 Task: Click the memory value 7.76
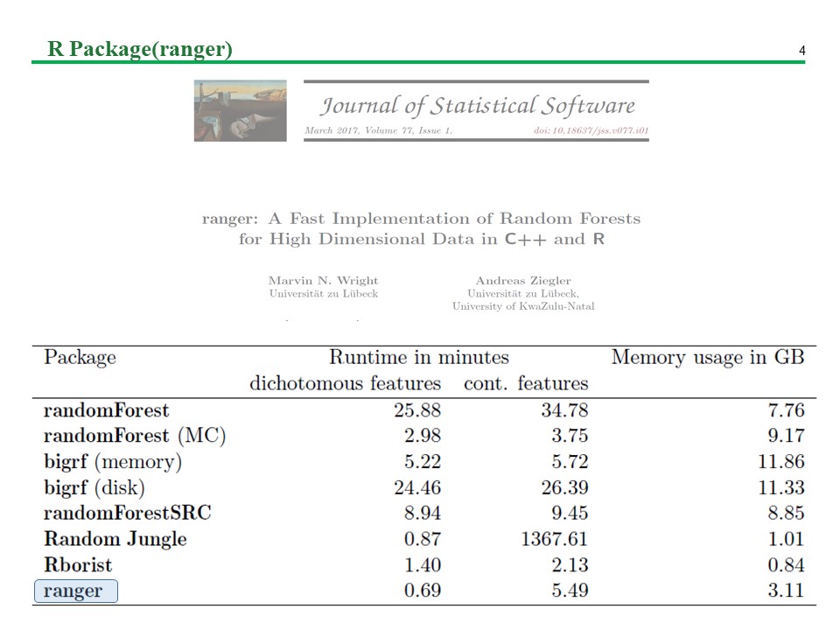pos(786,410)
